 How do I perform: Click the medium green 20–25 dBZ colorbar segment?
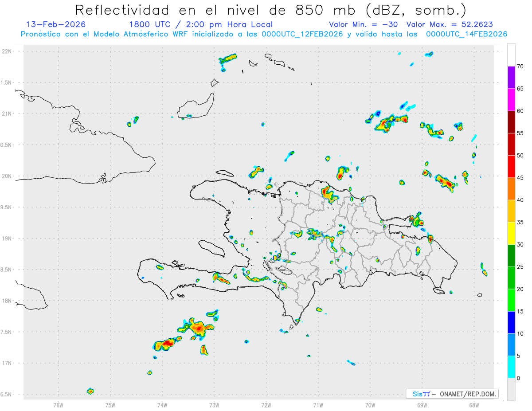coord(511,278)
